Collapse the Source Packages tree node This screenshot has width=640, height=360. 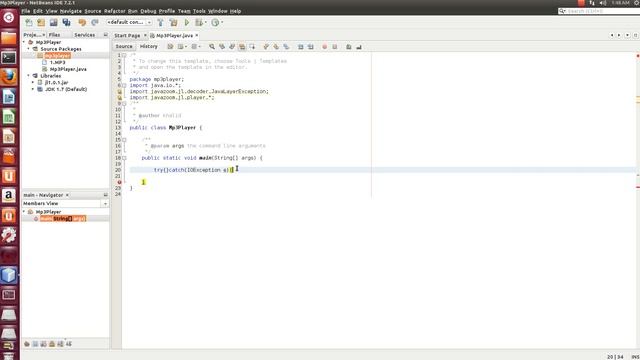(x=29, y=49)
